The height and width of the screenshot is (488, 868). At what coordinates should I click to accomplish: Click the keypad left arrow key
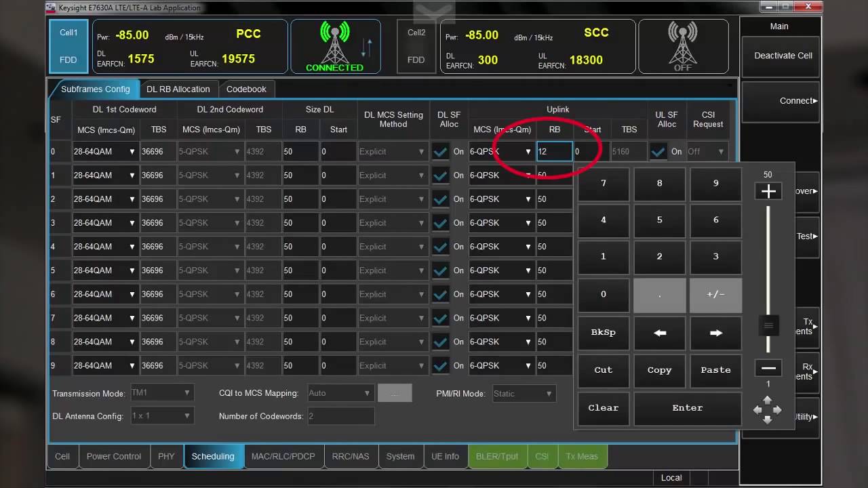(659, 333)
